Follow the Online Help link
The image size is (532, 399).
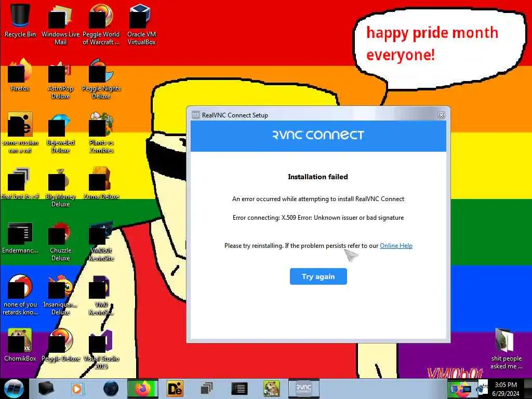tap(396, 246)
